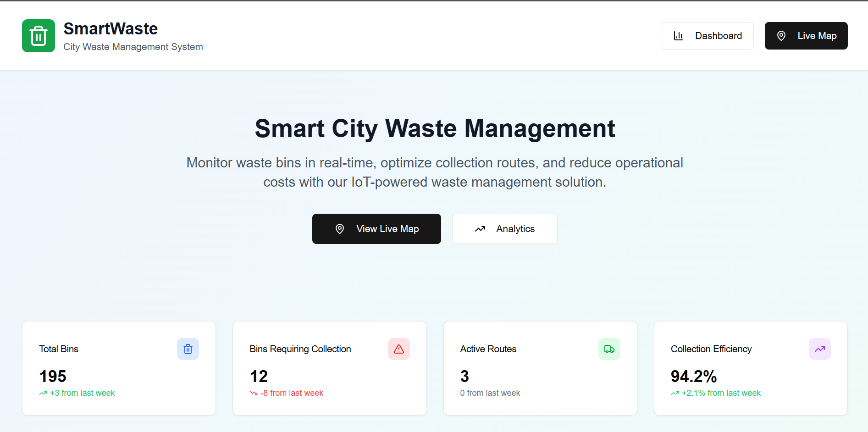The height and width of the screenshot is (432, 868).
Task: Click the 94.2% efficiency value
Action: 694,377
